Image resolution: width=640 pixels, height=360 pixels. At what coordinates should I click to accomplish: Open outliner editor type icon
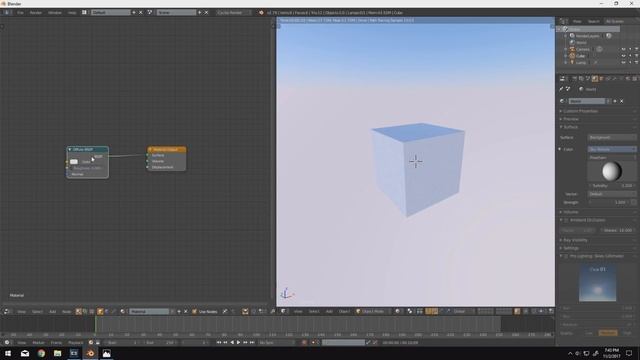pyautogui.click(x=564, y=21)
